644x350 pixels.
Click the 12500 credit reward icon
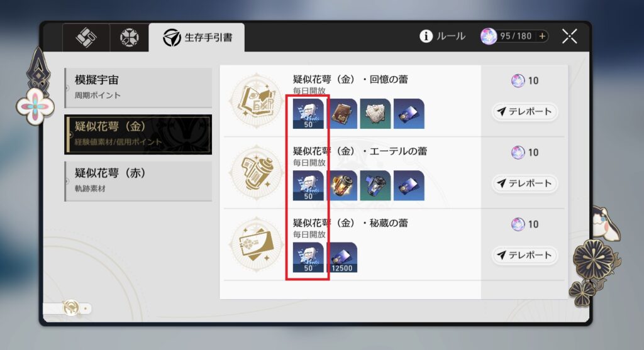pyautogui.click(x=341, y=257)
